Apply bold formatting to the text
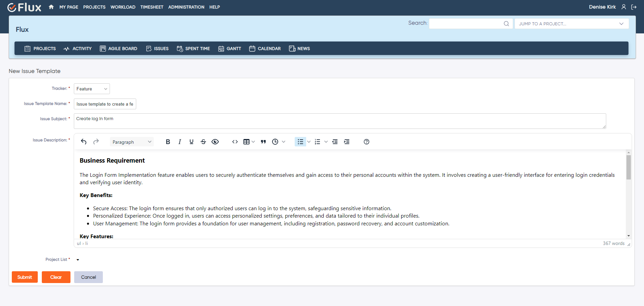 (x=168, y=142)
